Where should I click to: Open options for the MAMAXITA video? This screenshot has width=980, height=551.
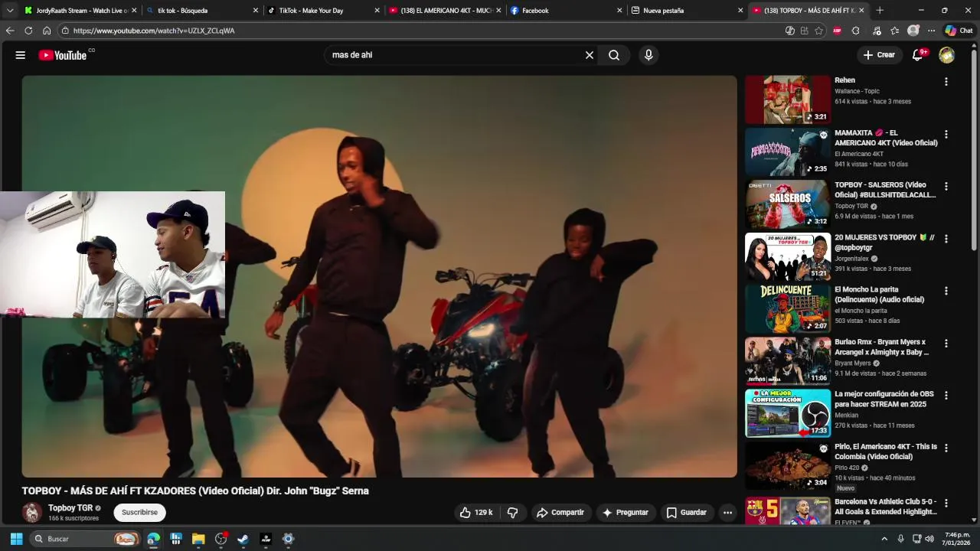[x=946, y=134]
